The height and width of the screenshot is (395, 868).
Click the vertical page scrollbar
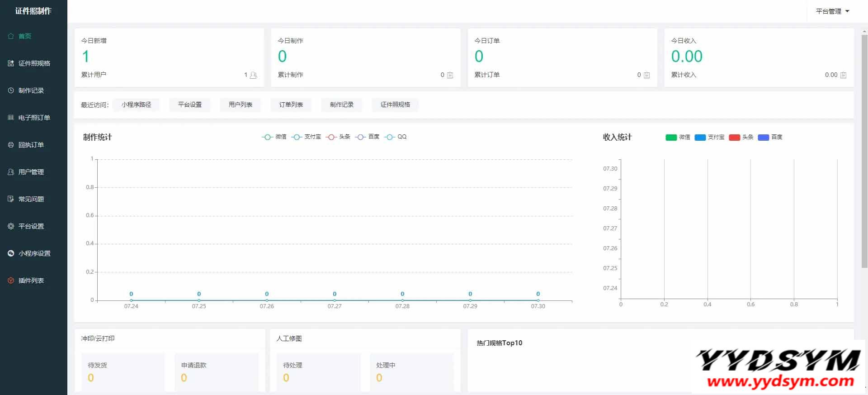tap(864, 149)
